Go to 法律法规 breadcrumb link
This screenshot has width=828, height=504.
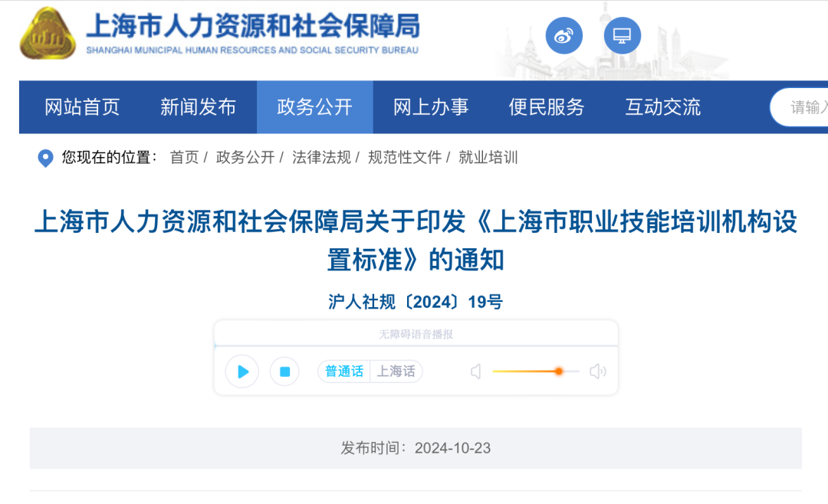coord(321,157)
